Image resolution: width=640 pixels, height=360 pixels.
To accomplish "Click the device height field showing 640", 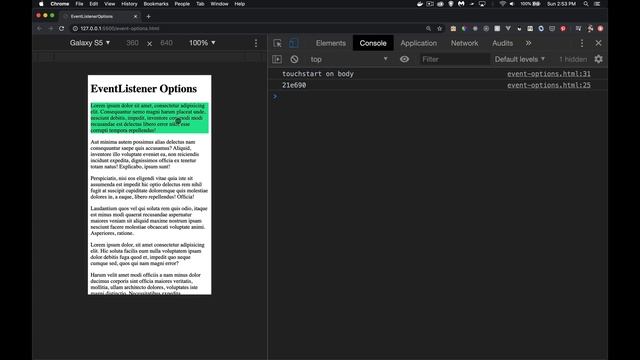I will (166, 43).
